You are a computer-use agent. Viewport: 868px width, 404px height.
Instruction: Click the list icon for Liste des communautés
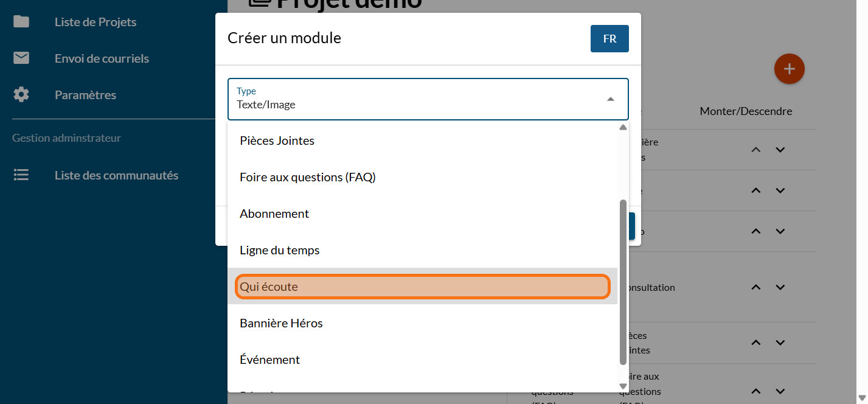[x=21, y=175]
